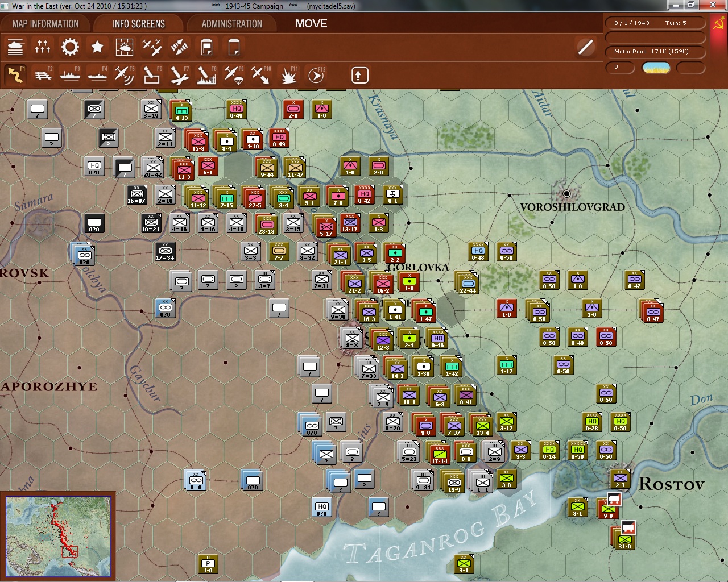Select the German unit labeled 0=0

[x=196, y=480]
